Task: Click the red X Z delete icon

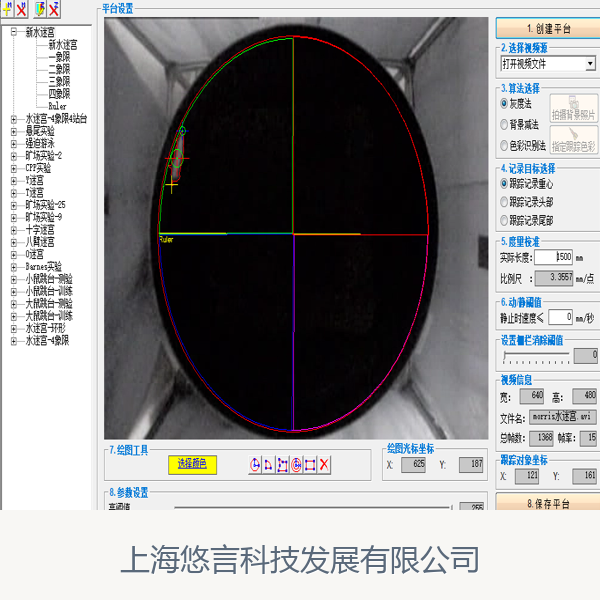Action: 54,8
